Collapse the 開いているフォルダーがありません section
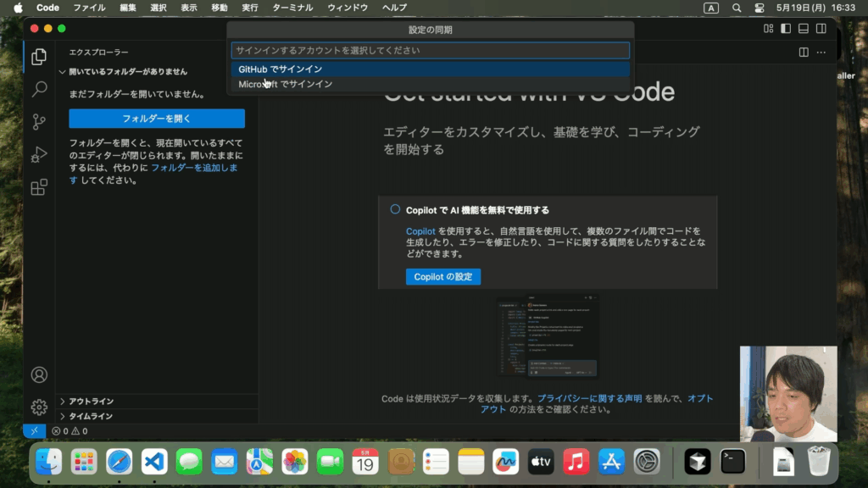 pos(63,72)
